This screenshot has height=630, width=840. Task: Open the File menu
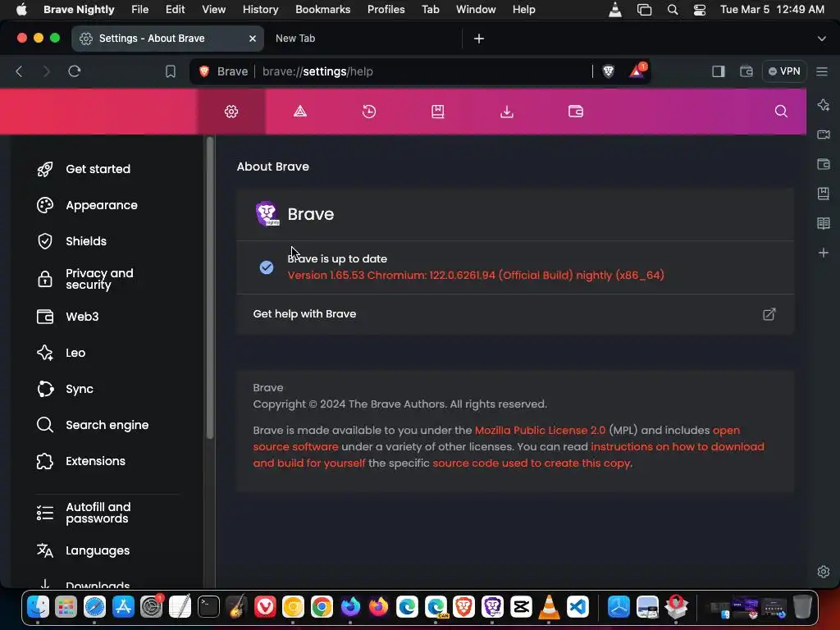pos(139,10)
